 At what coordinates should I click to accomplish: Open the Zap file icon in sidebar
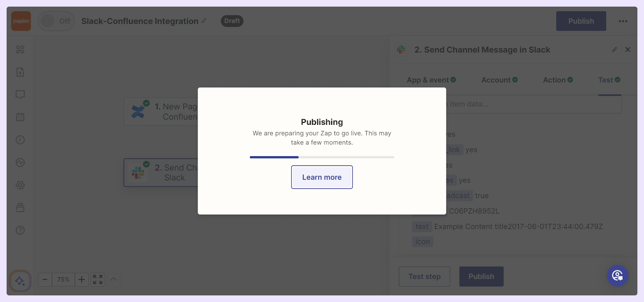pyautogui.click(x=20, y=72)
